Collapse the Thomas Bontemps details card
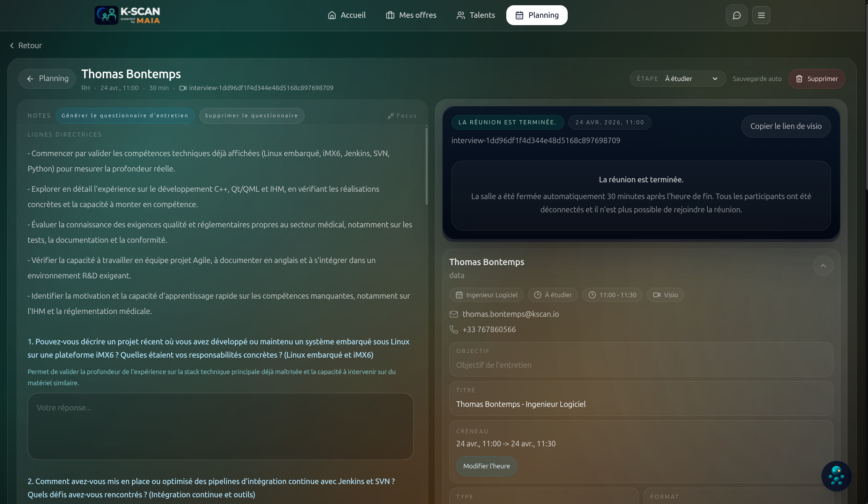 point(823,266)
